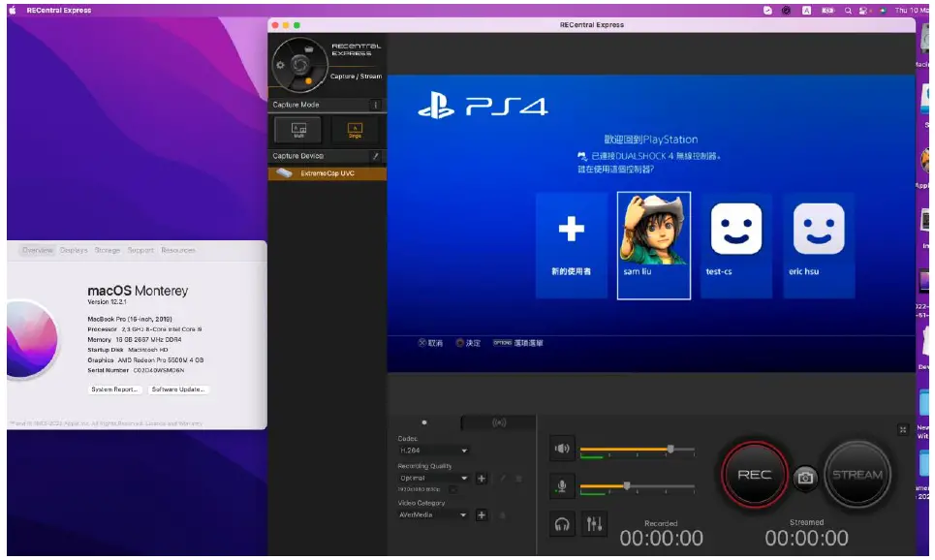Mute the system speaker audio
Image resolution: width=935 pixels, height=560 pixels.
click(562, 449)
